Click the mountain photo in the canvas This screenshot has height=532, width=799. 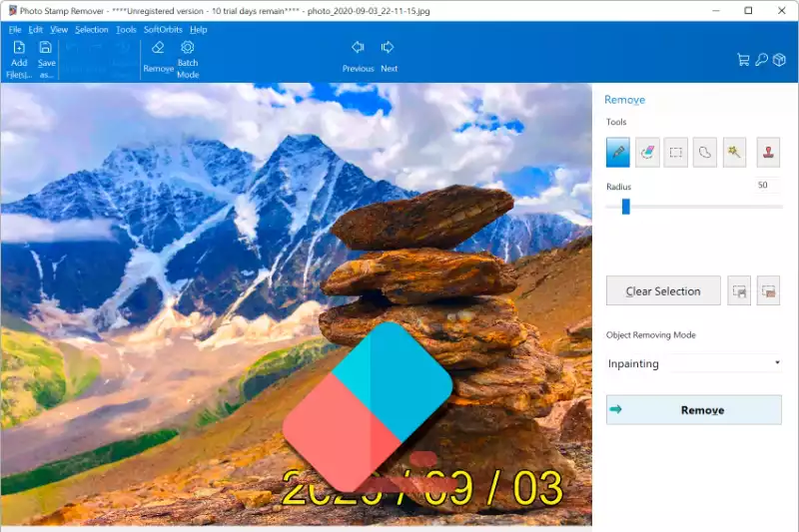coord(296,303)
